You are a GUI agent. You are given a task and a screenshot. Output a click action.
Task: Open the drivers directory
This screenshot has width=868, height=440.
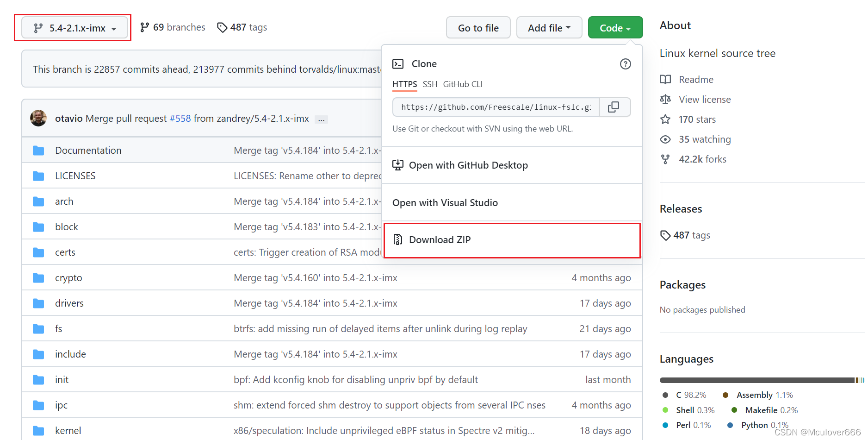(x=69, y=303)
